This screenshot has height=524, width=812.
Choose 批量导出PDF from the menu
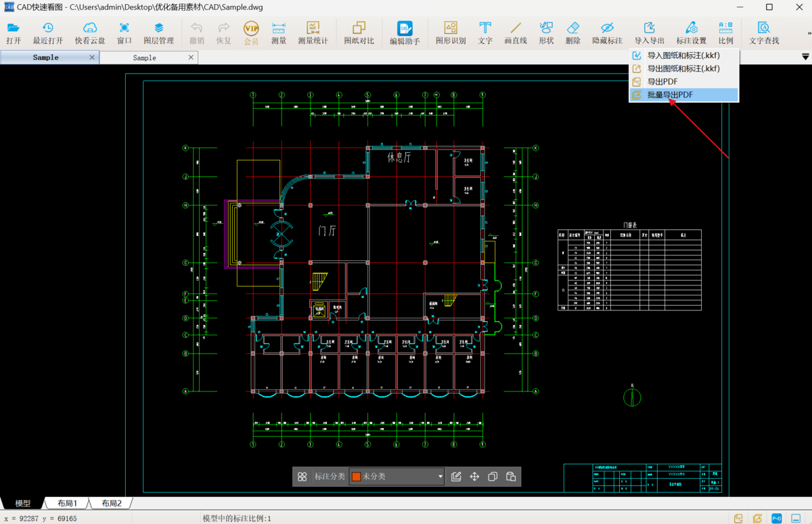click(x=670, y=95)
